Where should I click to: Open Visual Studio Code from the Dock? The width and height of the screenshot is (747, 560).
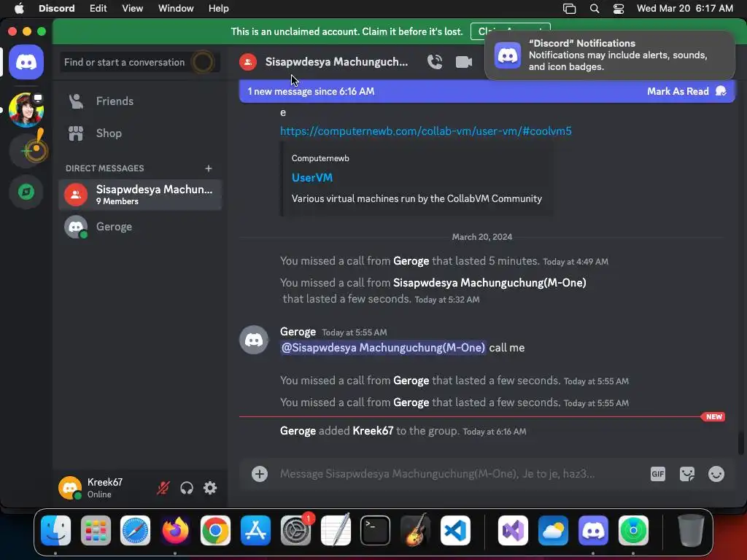(455, 531)
